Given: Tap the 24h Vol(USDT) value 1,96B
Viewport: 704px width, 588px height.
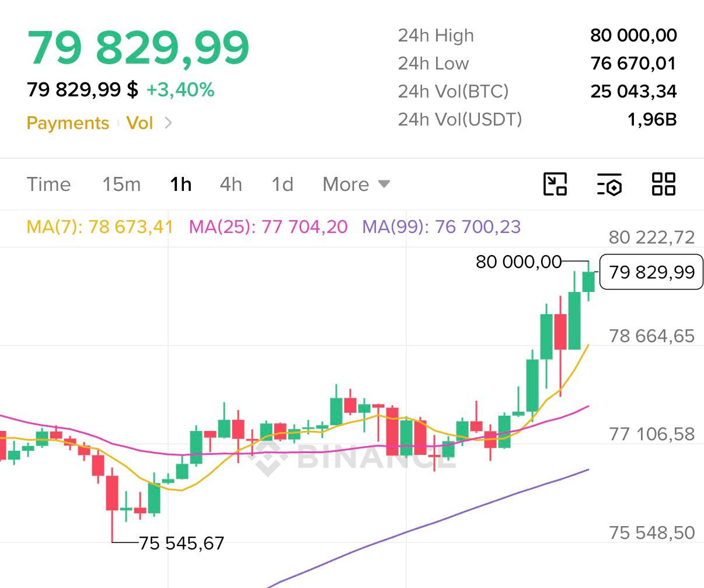Looking at the screenshot, I should 652,119.
